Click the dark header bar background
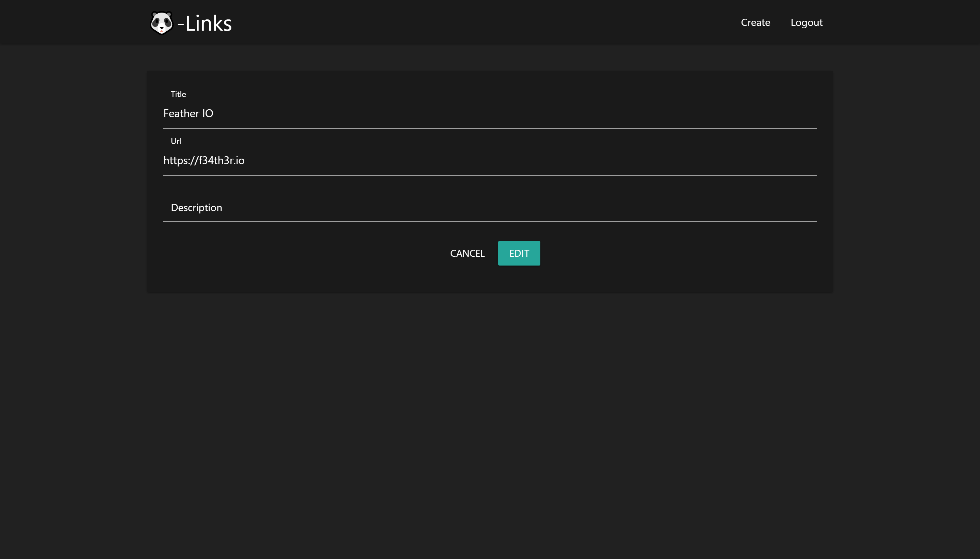 coord(460,22)
